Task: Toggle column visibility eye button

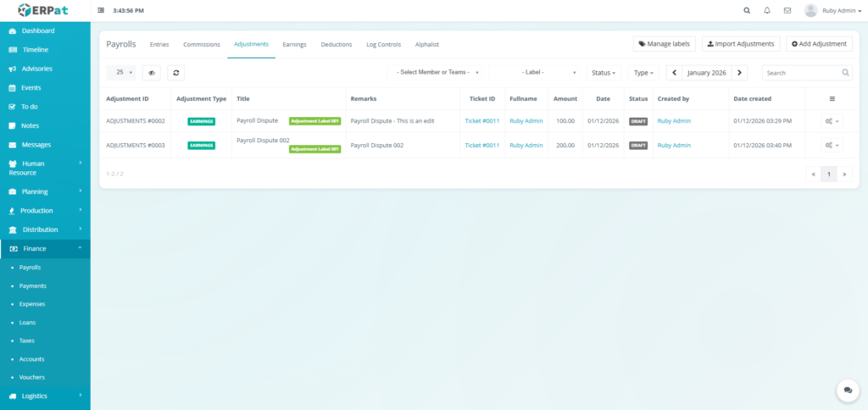Action: 151,73
